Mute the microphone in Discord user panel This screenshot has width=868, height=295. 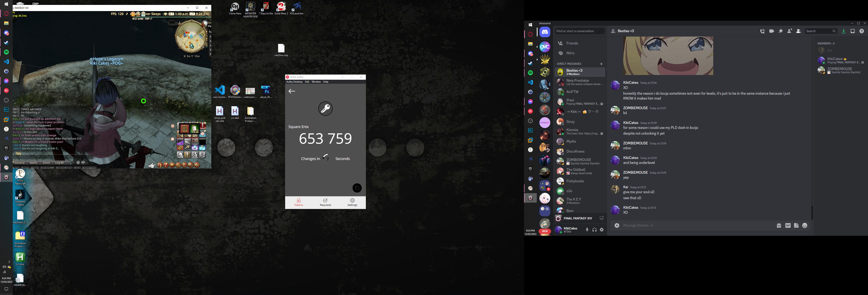click(587, 230)
